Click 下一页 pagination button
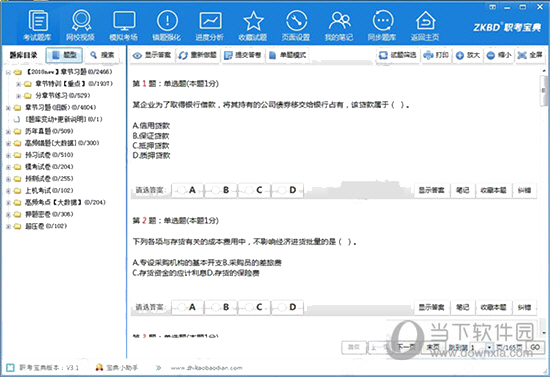Image resolution: width=550 pixels, height=377 pixels. click(x=406, y=347)
